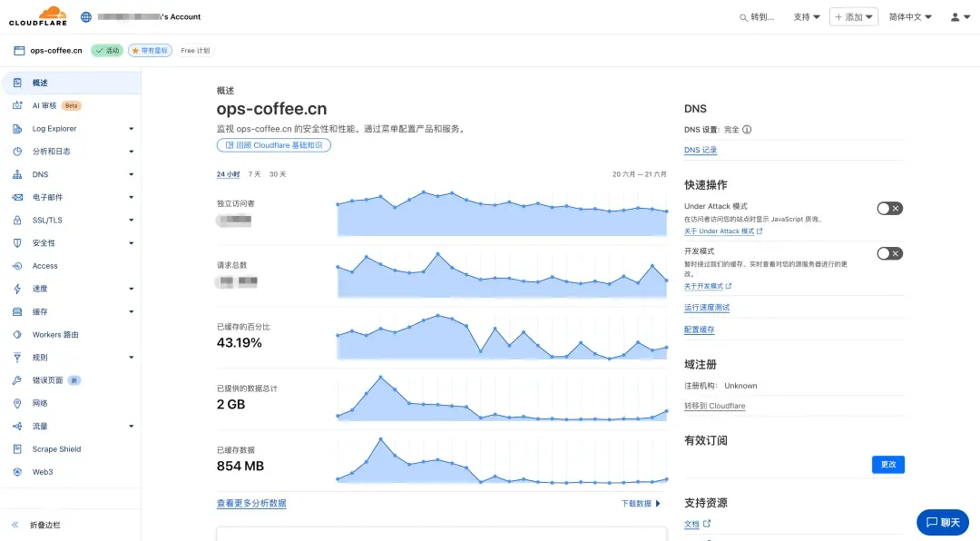Image resolution: width=980 pixels, height=541 pixels.
Task: Click the blue 更改 button
Action: (888, 465)
